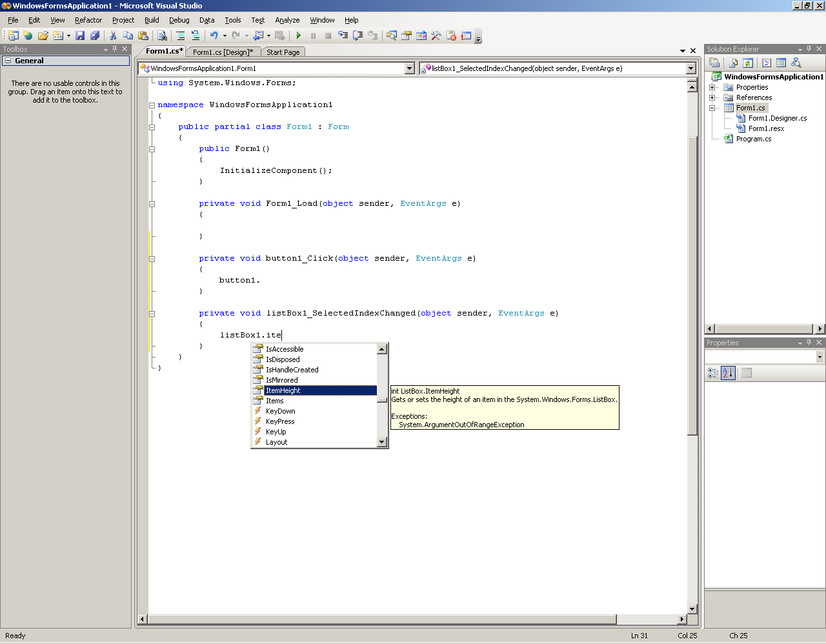Screen dimensions: 826x644
Task: Click IntelliSense list scroll down arrow
Action: (382, 442)
